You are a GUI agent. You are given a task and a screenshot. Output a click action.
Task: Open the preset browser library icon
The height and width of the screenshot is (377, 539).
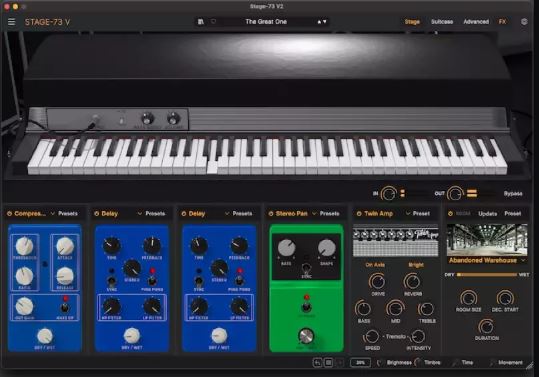click(201, 22)
